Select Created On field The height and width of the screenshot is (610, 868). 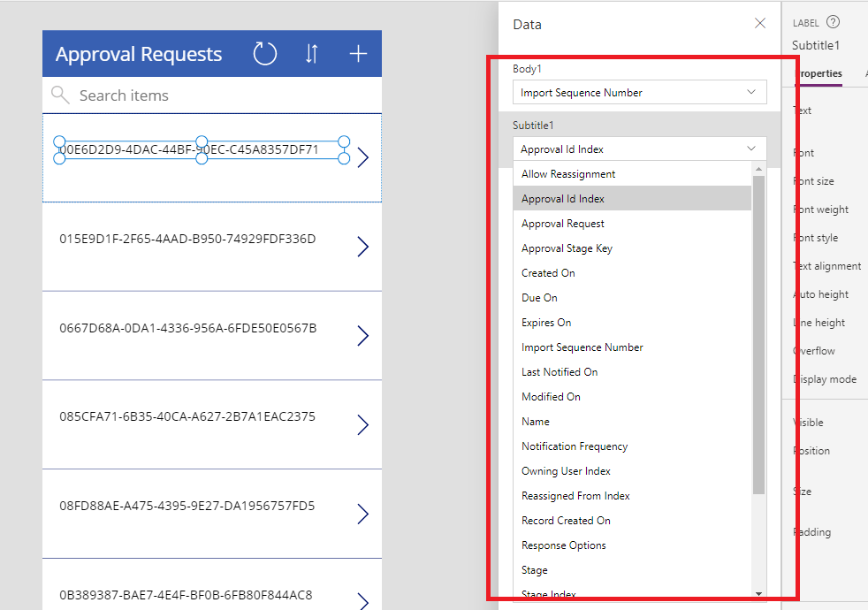[632, 273]
